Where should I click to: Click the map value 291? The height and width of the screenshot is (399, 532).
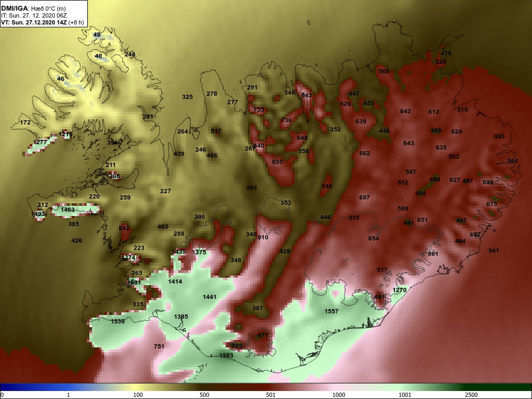pyautogui.click(x=252, y=87)
